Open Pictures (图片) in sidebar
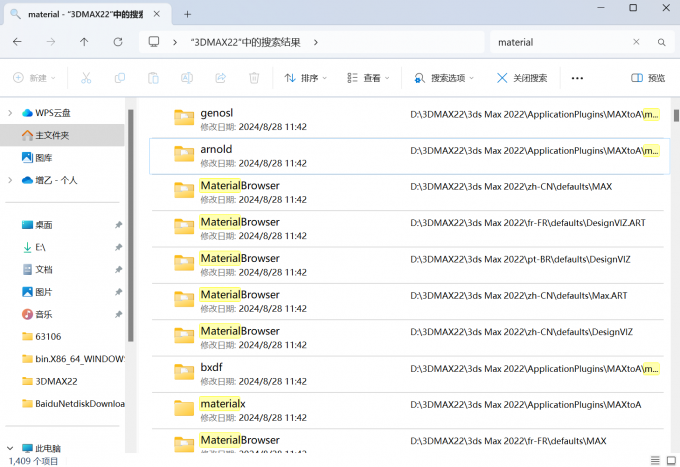The width and height of the screenshot is (680, 467). (37, 292)
